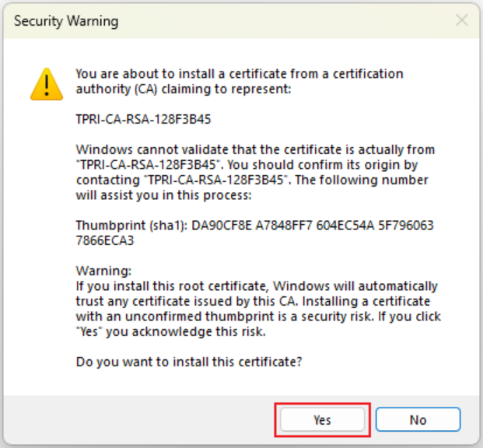Click the quoted "Yes" word in the warning paragraph
Viewport: 483px width, 448px height.
[x=89, y=331]
